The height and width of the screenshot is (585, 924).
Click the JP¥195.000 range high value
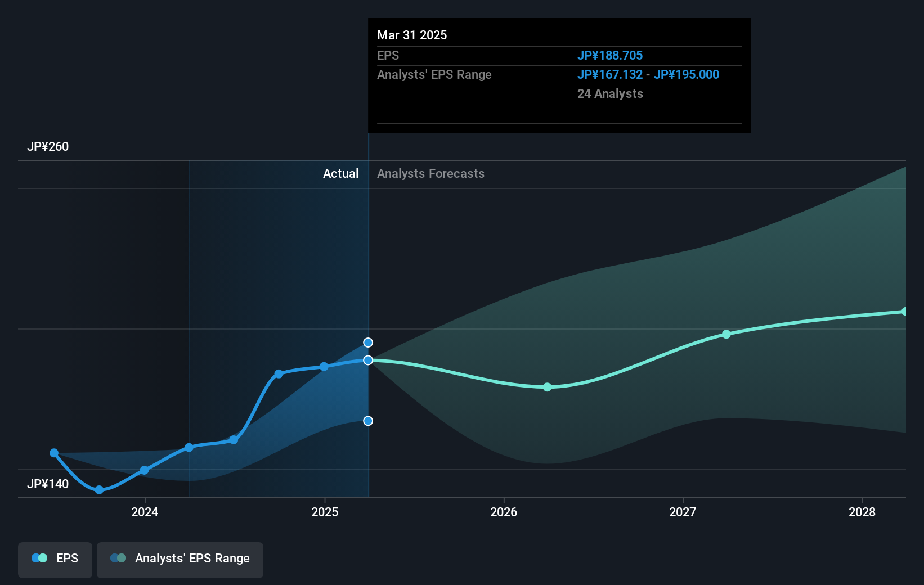tap(687, 75)
